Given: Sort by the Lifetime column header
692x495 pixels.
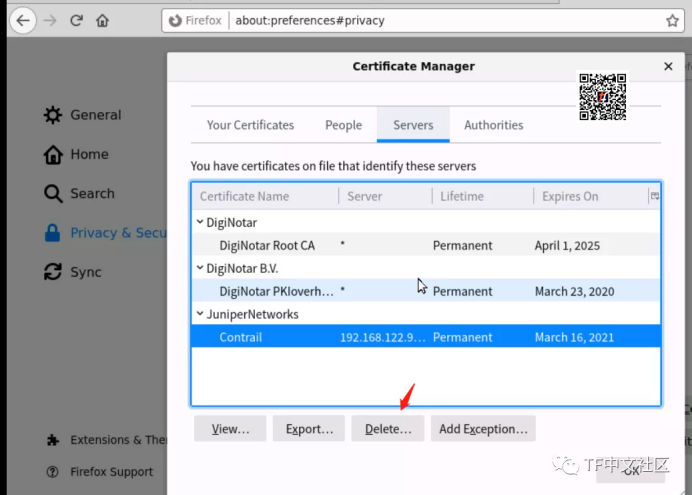Looking at the screenshot, I should pyautogui.click(x=483, y=196).
